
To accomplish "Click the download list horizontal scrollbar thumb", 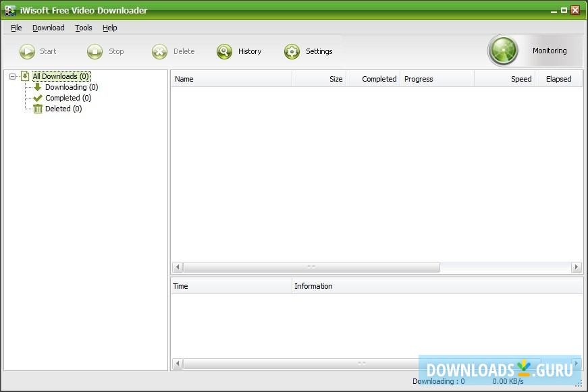I will (312, 267).
